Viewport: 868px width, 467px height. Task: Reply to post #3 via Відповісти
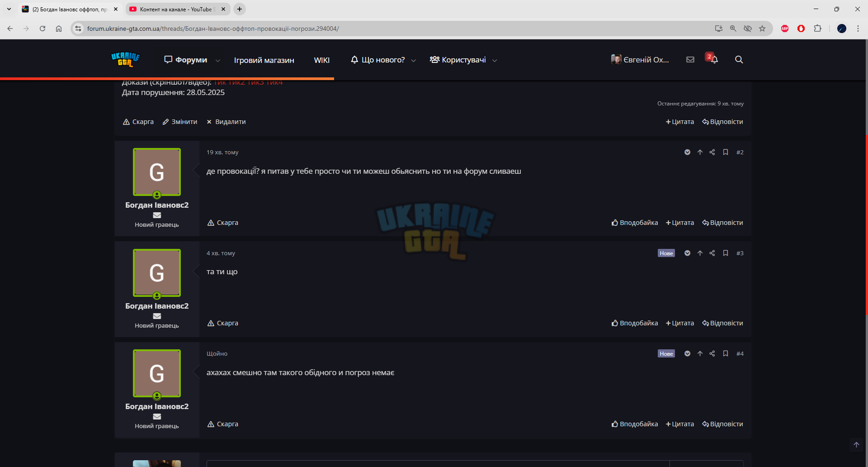click(722, 323)
